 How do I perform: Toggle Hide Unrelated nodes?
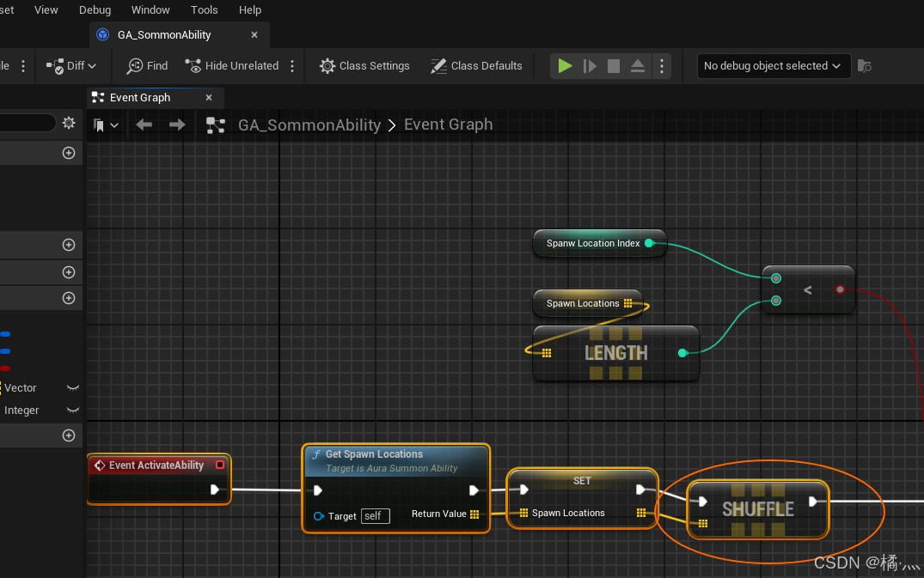(231, 66)
